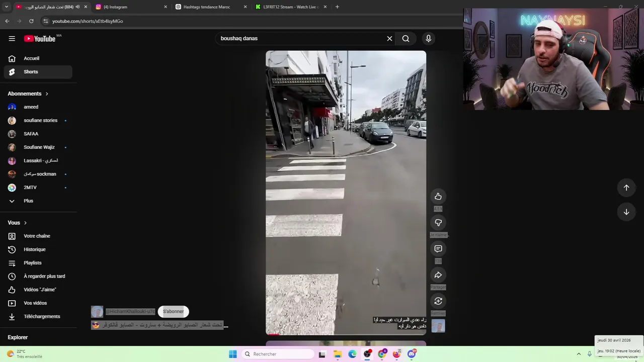Switch to the Instagram tab

(132, 7)
